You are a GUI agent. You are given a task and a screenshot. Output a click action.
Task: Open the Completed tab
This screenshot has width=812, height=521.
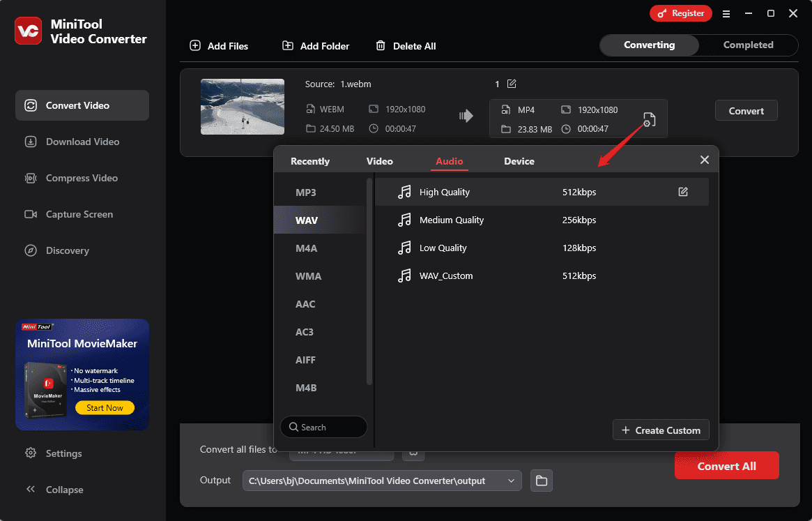(x=749, y=45)
